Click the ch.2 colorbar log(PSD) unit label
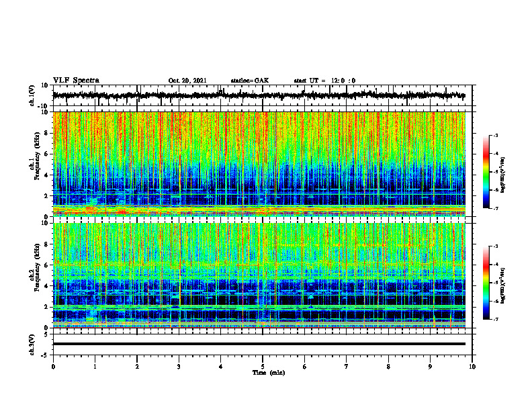The image size is (532, 411). coord(503,286)
